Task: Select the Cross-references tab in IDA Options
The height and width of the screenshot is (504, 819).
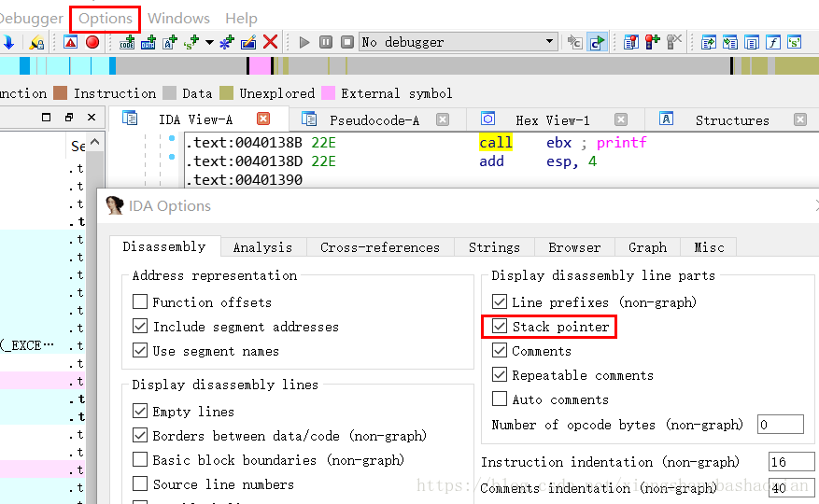Action: 380,247
